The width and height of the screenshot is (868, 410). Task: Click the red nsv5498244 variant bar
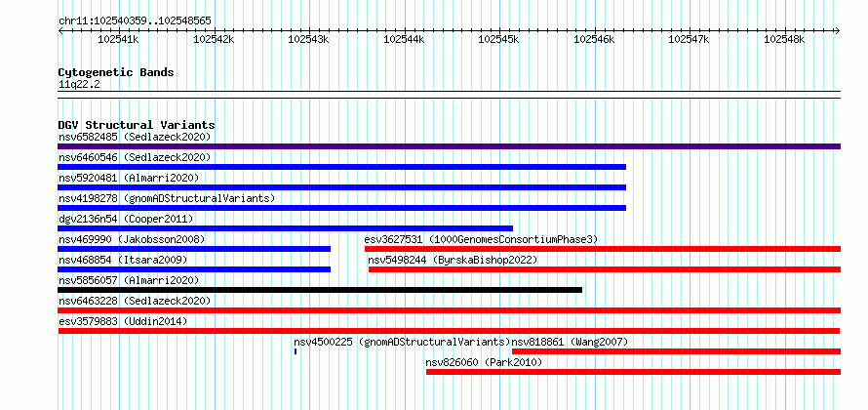click(x=605, y=269)
